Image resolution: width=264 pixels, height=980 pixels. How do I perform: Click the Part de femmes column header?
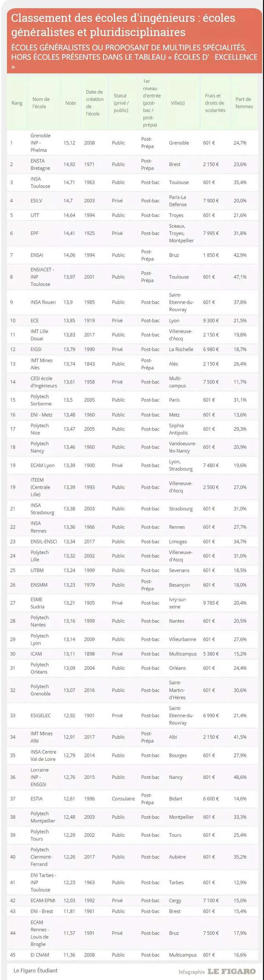pyautogui.click(x=244, y=103)
